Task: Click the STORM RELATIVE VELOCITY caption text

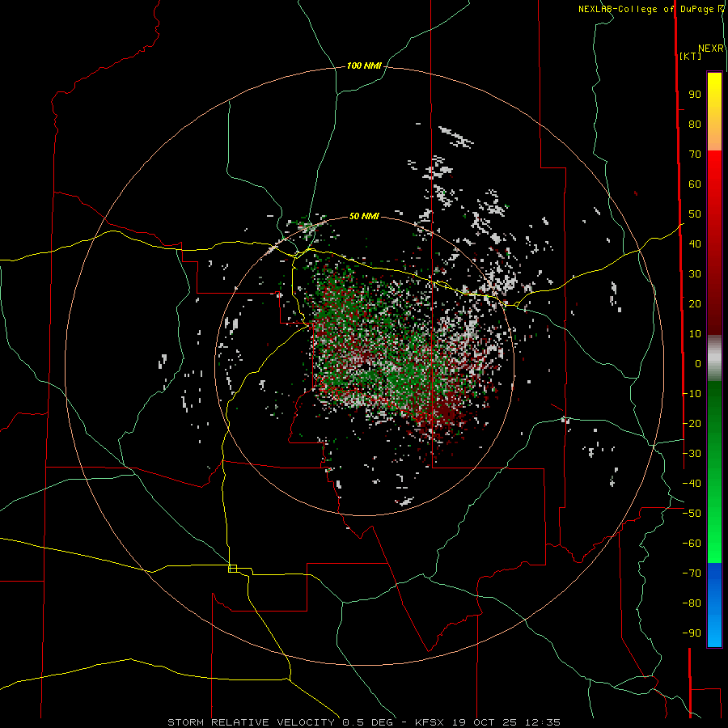Action: point(251,722)
